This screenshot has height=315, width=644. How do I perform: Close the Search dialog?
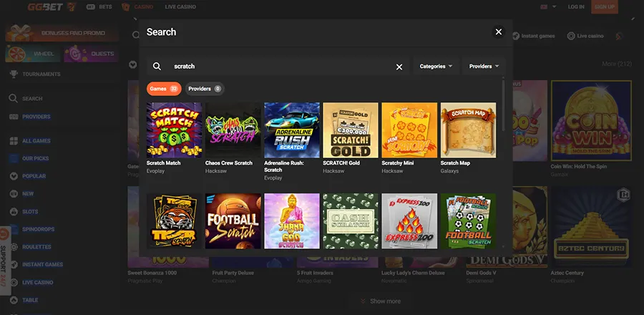(x=499, y=32)
